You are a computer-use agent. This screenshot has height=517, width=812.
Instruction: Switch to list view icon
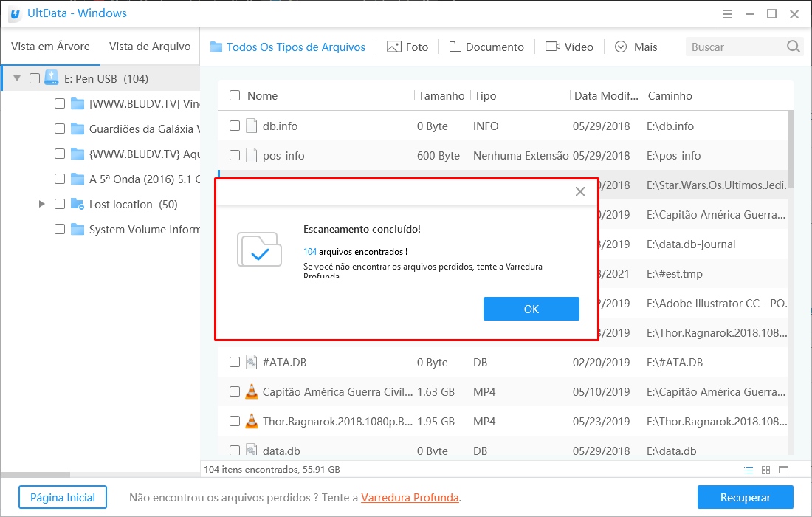749,470
